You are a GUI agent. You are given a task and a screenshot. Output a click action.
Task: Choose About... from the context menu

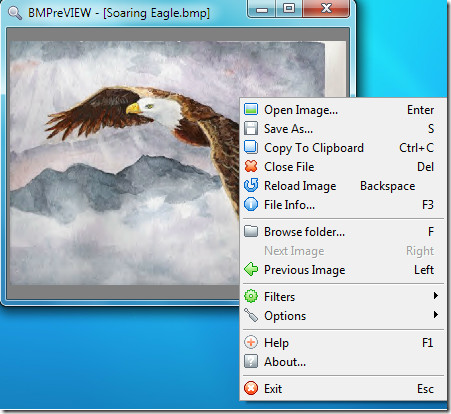pos(343,361)
